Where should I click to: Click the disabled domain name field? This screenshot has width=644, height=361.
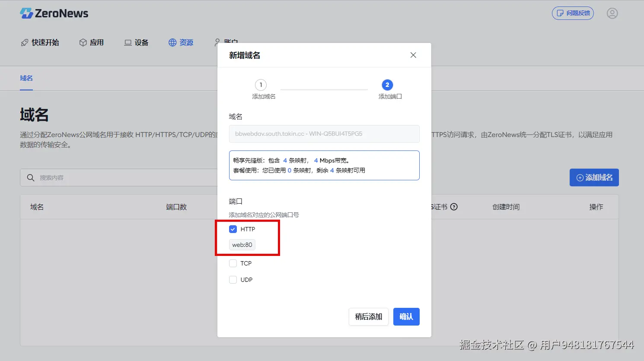click(x=324, y=134)
